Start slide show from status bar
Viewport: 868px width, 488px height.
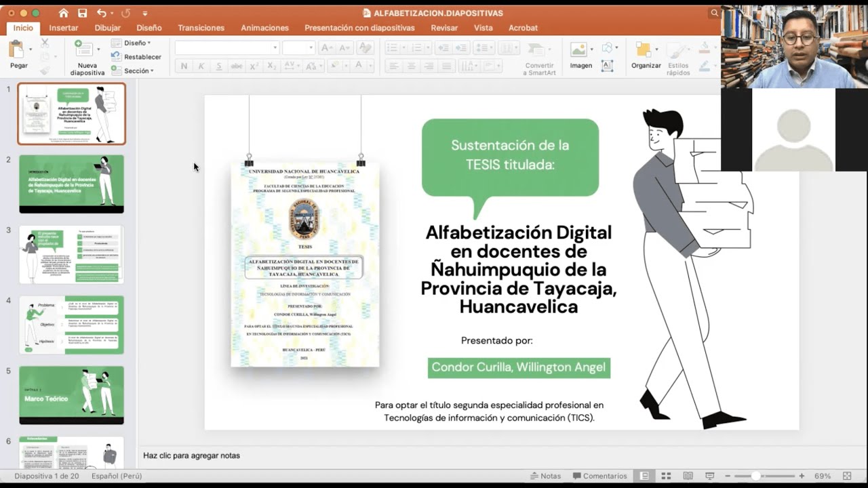pyautogui.click(x=710, y=476)
